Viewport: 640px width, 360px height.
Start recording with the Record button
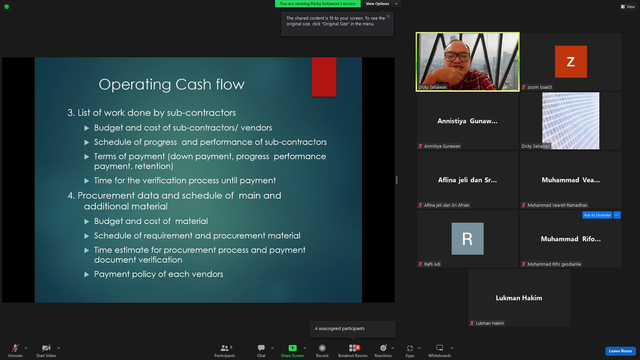pyautogui.click(x=322, y=350)
